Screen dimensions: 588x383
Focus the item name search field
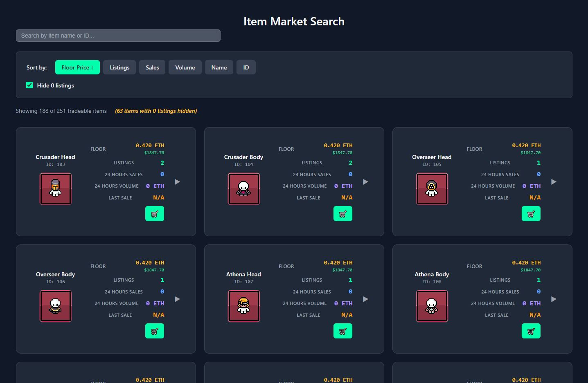118,36
